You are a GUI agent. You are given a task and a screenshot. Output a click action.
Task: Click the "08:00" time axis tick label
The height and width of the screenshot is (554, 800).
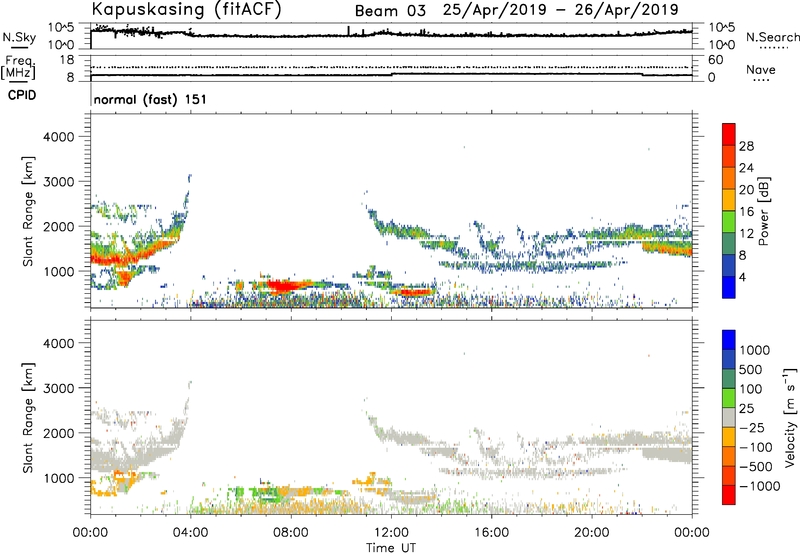291,533
